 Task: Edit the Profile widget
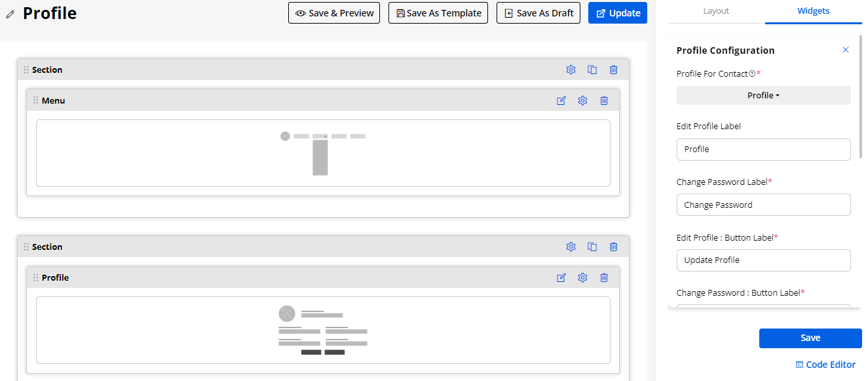[x=561, y=277]
